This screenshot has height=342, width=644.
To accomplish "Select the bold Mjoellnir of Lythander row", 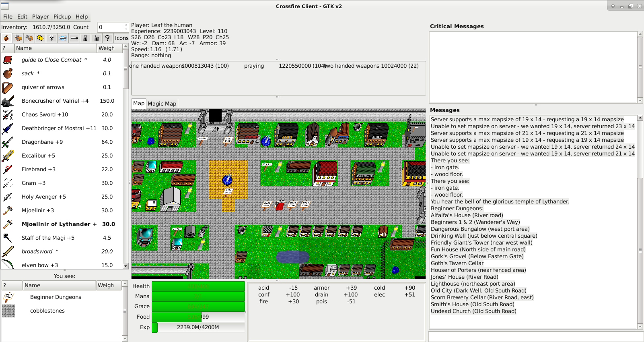I will [x=62, y=224].
